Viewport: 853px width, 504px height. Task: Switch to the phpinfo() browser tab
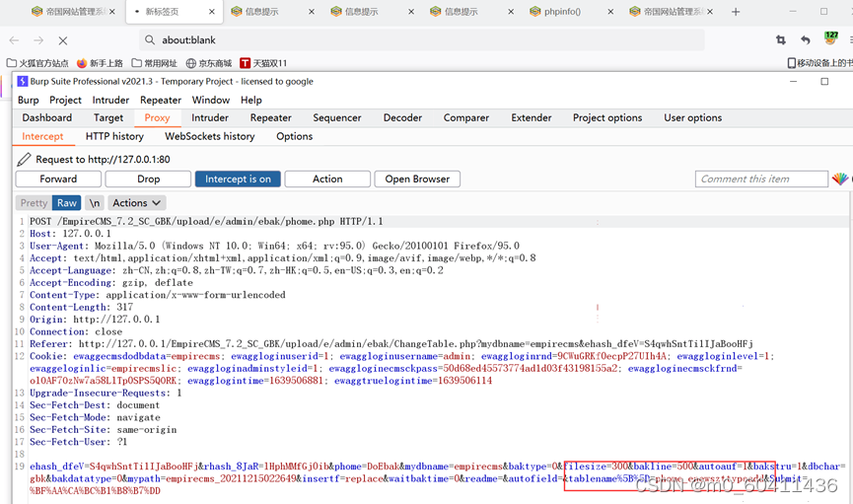click(x=562, y=12)
